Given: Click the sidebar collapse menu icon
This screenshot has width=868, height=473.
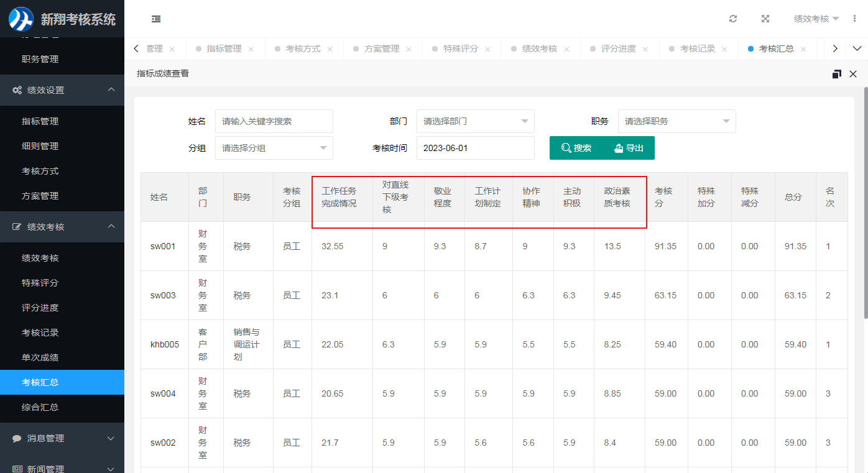Looking at the screenshot, I should pos(156,19).
